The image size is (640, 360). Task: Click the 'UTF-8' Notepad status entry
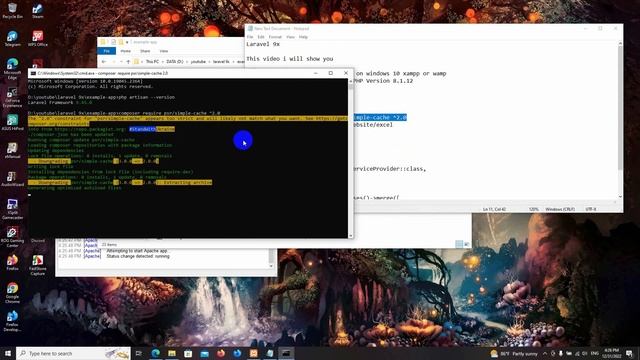point(591,209)
